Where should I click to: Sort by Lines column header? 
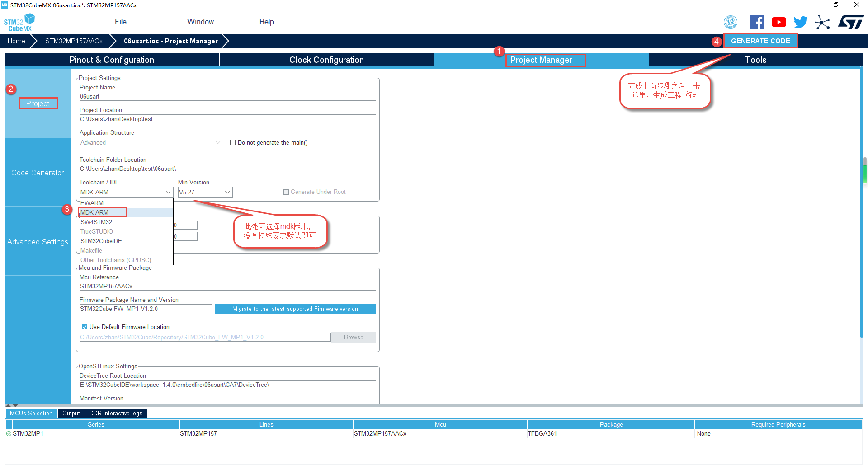tap(266, 424)
